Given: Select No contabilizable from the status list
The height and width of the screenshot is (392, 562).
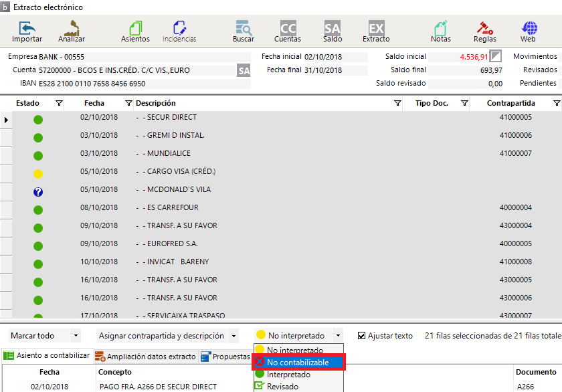Looking at the screenshot, I should coord(299,363).
